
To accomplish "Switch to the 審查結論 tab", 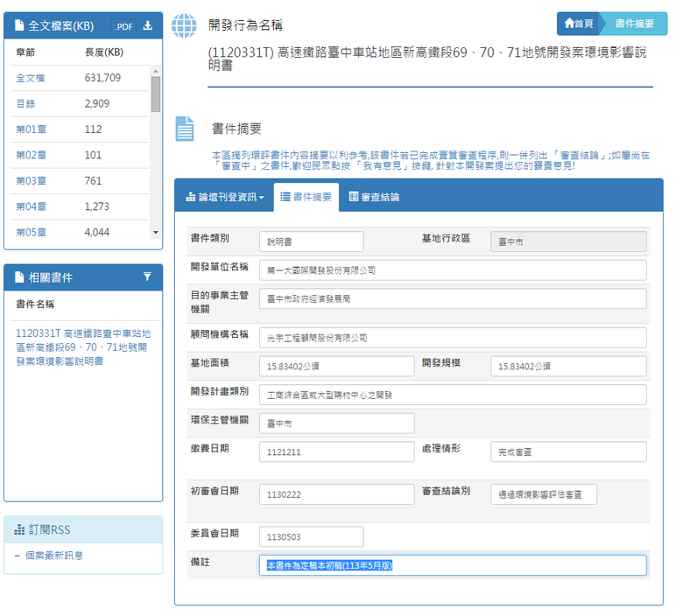I will click(375, 197).
